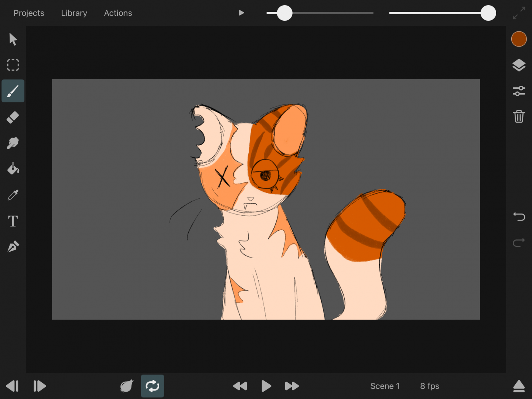Play the animation
532x399 pixels.
click(x=266, y=386)
